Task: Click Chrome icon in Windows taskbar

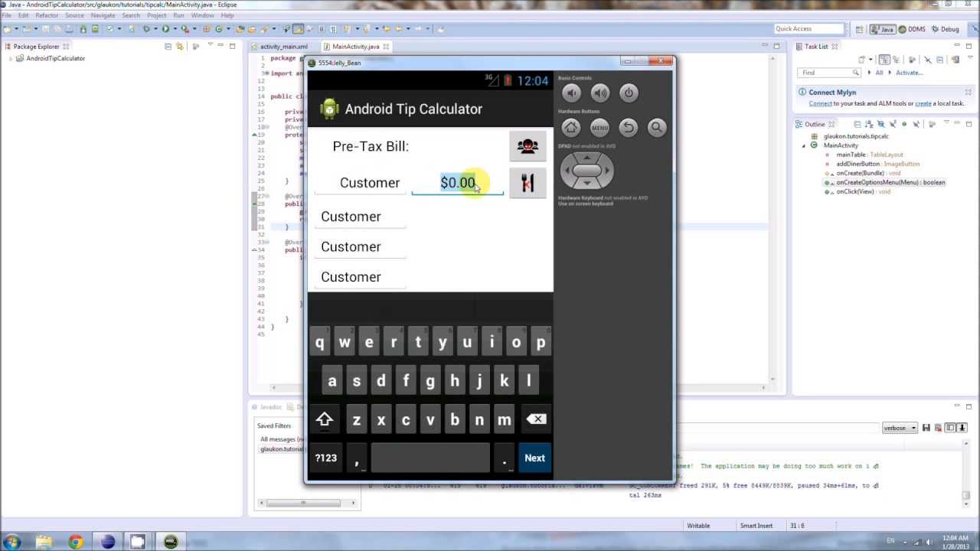Action: pos(75,542)
